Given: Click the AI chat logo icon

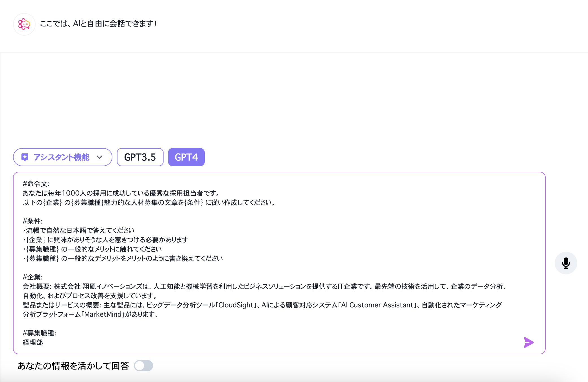Looking at the screenshot, I should pyautogui.click(x=24, y=24).
